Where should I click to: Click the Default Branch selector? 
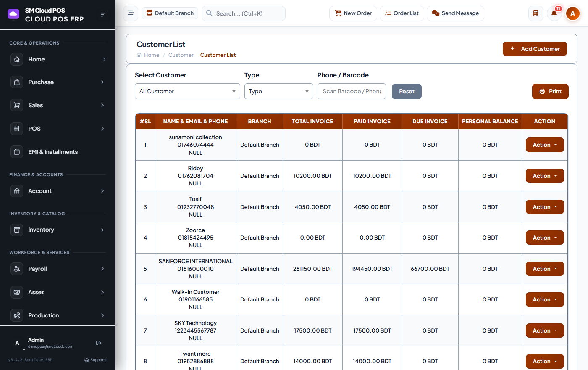(170, 13)
